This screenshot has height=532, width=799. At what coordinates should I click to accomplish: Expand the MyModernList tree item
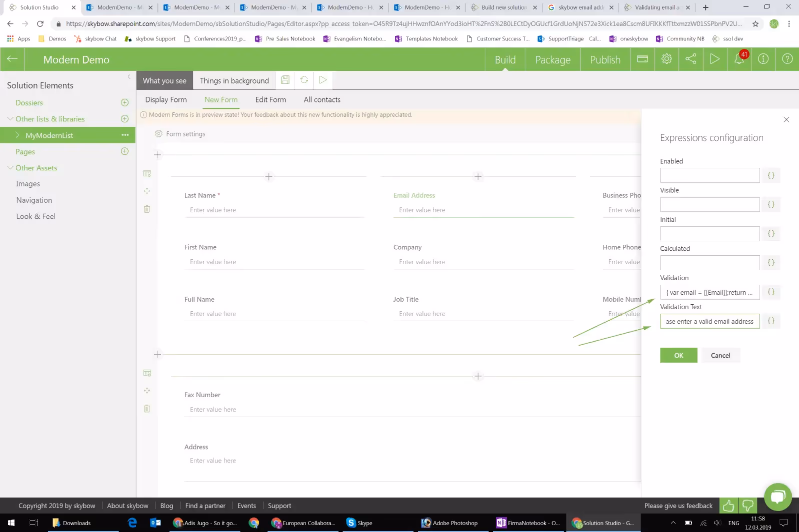click(17, 135)
